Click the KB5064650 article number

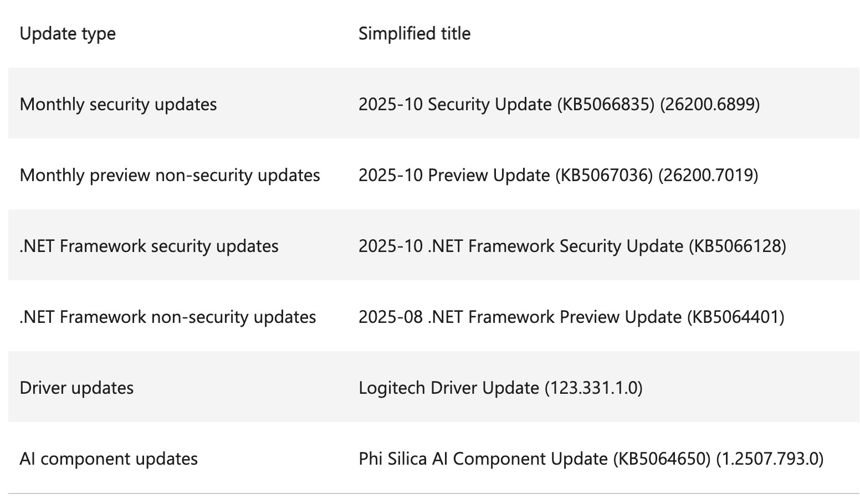tap(662, 459)
